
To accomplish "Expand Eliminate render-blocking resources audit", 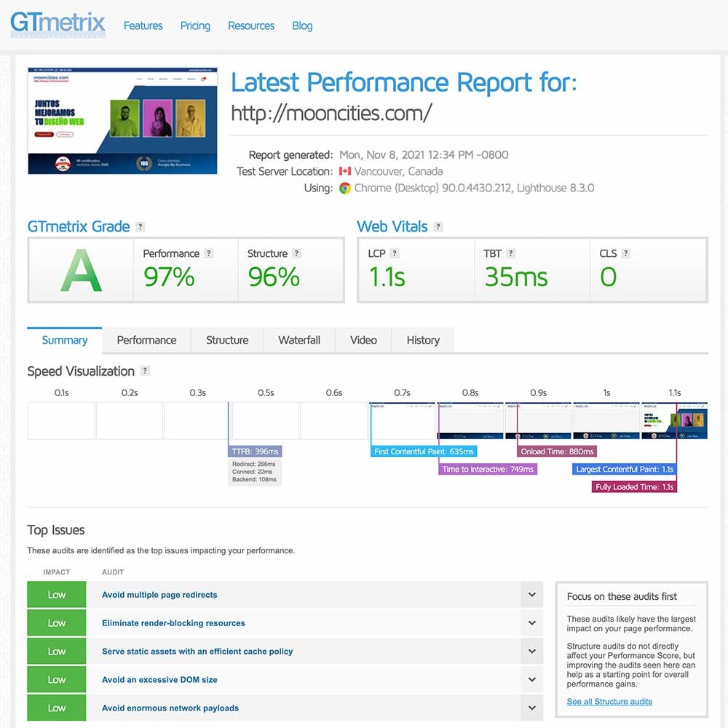I will pos(532,623).
